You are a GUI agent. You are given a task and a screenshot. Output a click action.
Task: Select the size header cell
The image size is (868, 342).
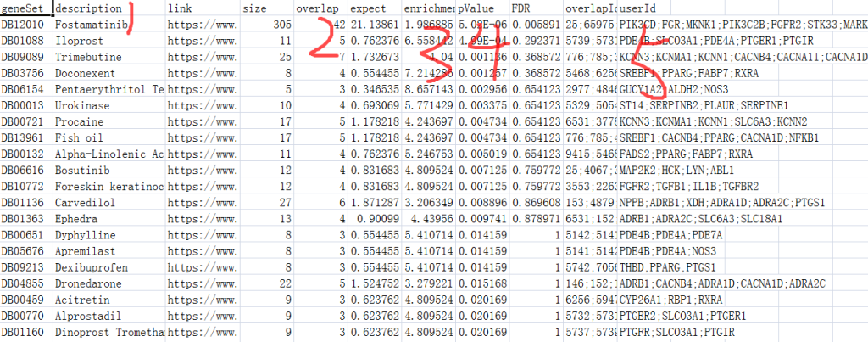[x=266, y=8]
